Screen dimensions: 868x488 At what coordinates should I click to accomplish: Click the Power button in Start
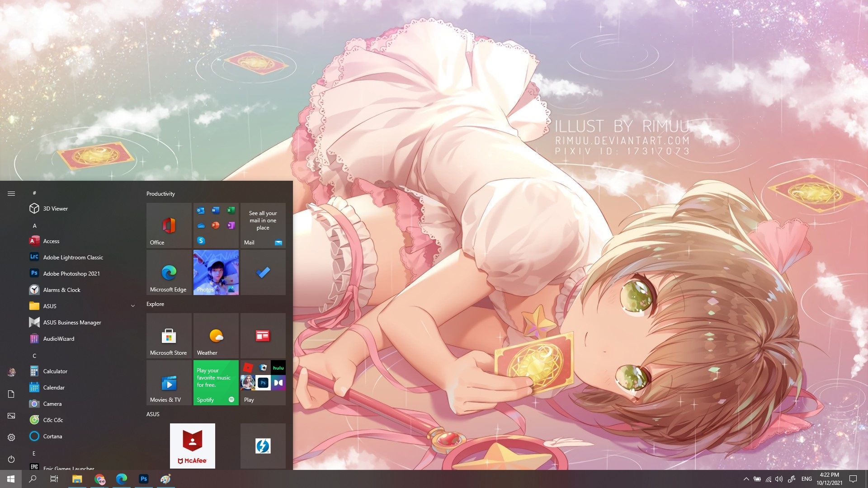(x=11, y=459)
